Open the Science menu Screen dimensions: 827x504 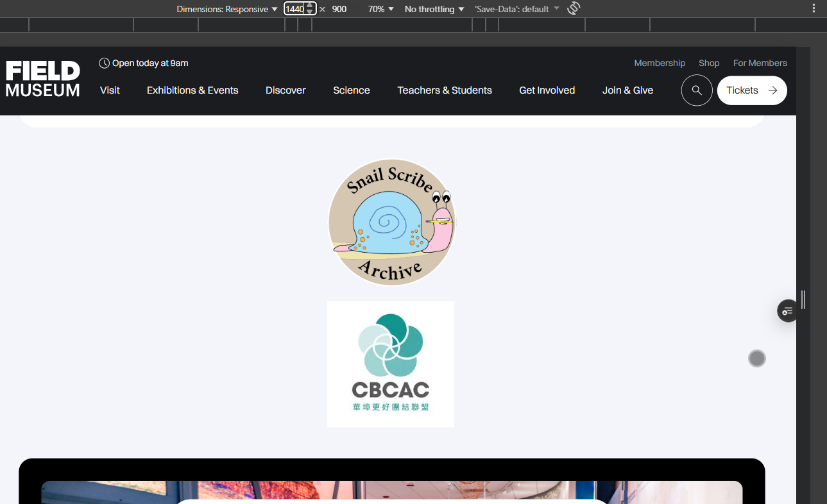pos(352,90)
